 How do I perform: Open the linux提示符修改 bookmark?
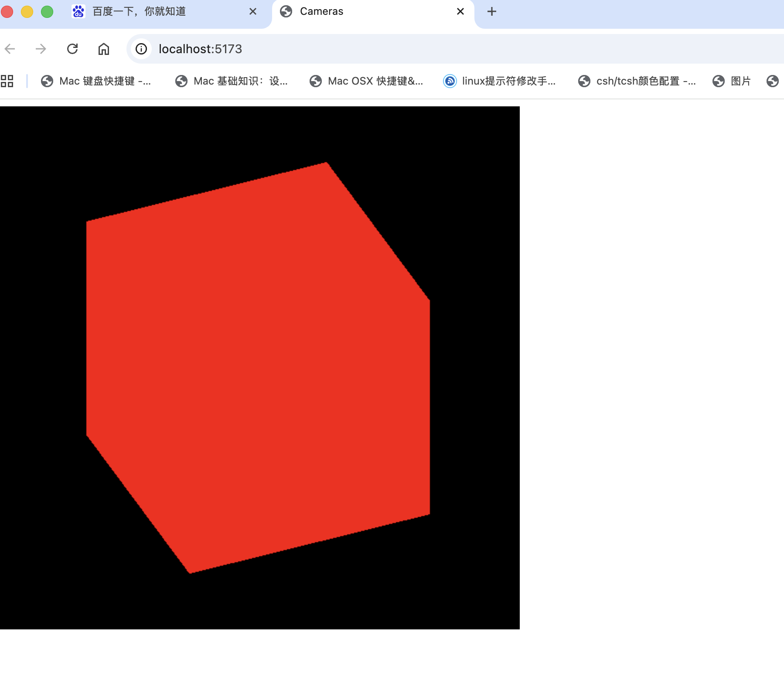[x=500, y=81]
